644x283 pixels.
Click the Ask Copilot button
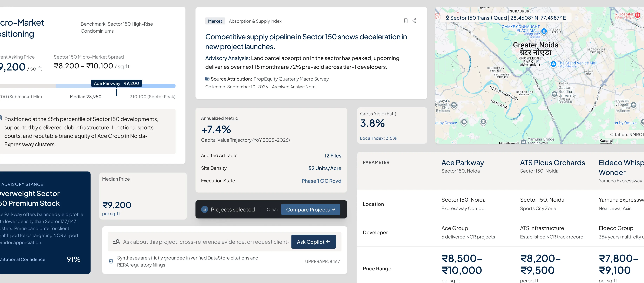click(x=313, y=242)
